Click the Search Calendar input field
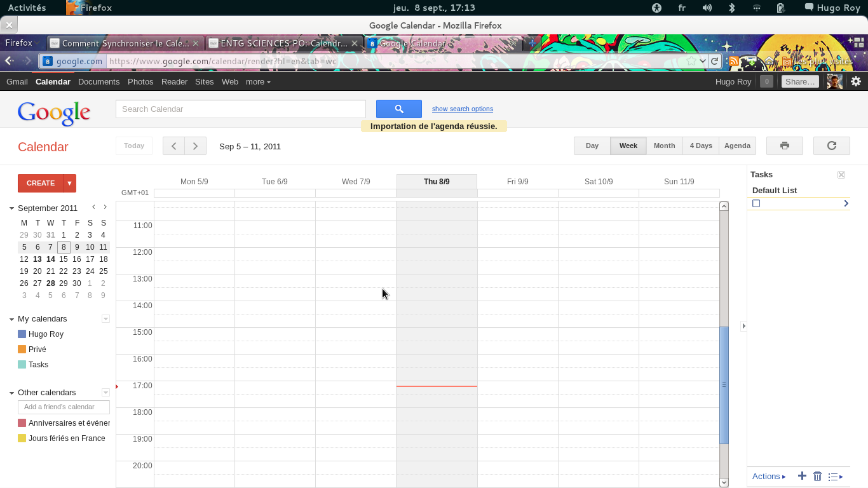Viewport: 868px width, 488px height. pyautogui.click(x=241, y=109)
